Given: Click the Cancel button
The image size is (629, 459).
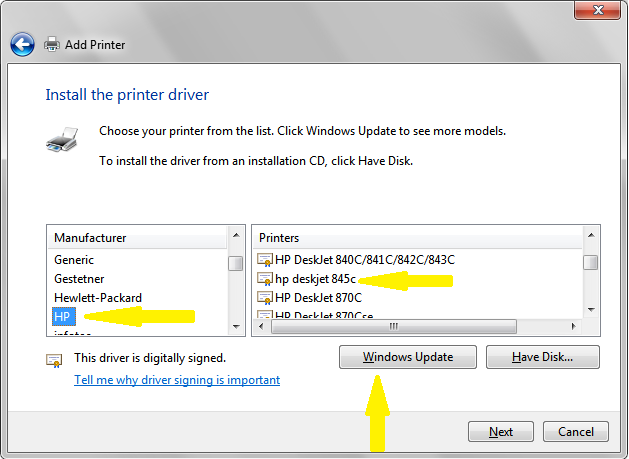Looking at the screenshot, I should [575, 432].
